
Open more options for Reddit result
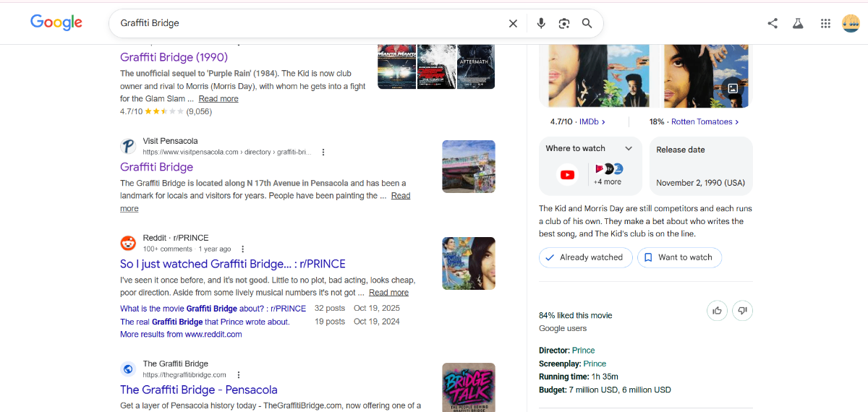[x=243, y=249]
